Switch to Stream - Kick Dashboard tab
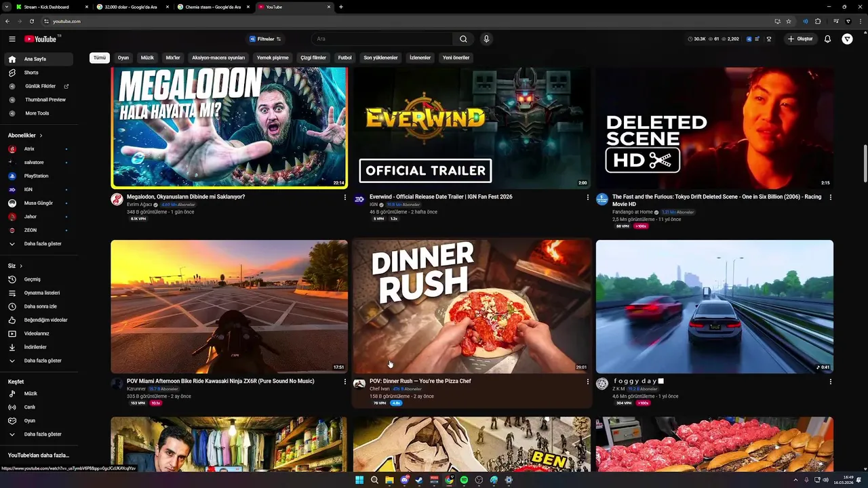This screenshot has height=488, width=868. [x=52, y=7]
